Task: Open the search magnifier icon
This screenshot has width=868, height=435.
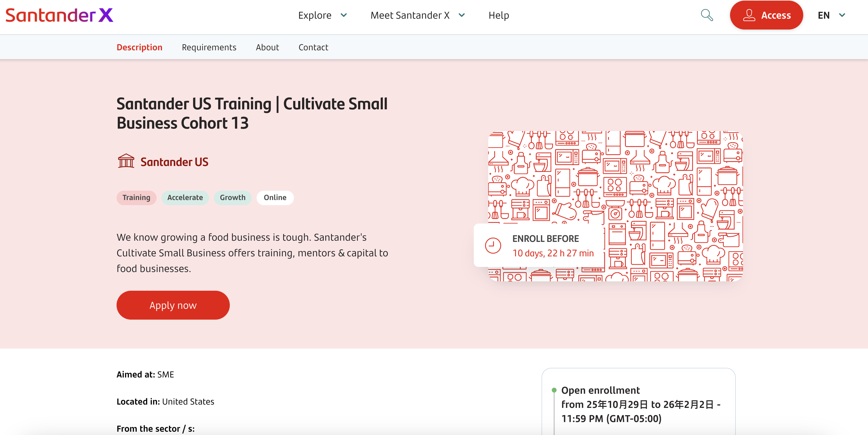Action: 707,15
